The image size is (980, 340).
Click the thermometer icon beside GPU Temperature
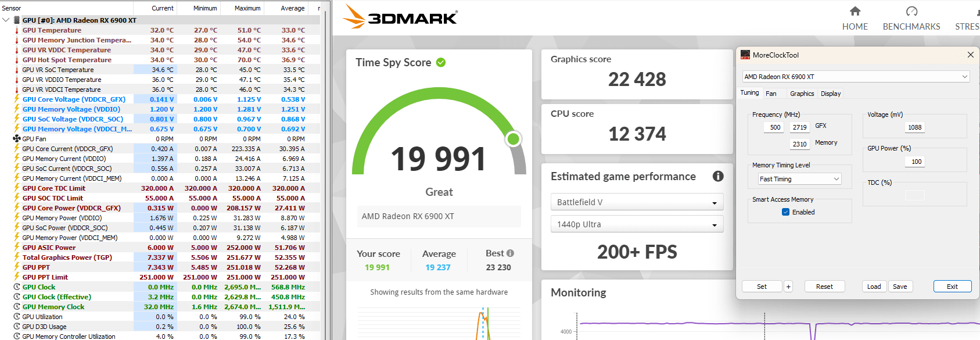click(17, 30)
